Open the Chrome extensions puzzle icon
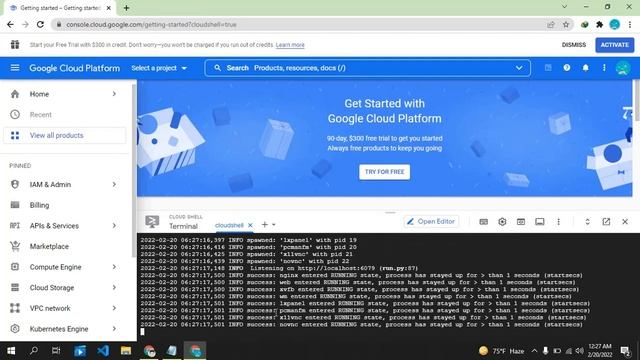640x360 pixels. click(599, 24)
